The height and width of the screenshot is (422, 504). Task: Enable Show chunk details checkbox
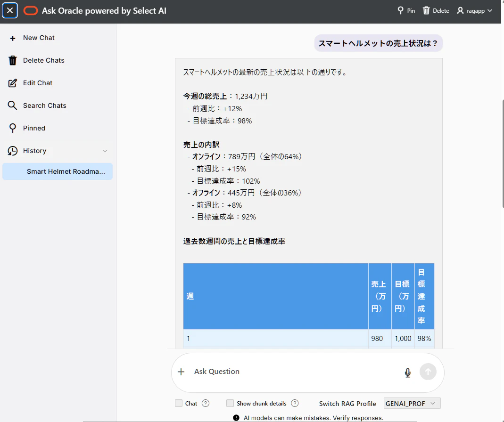(230, 403)
